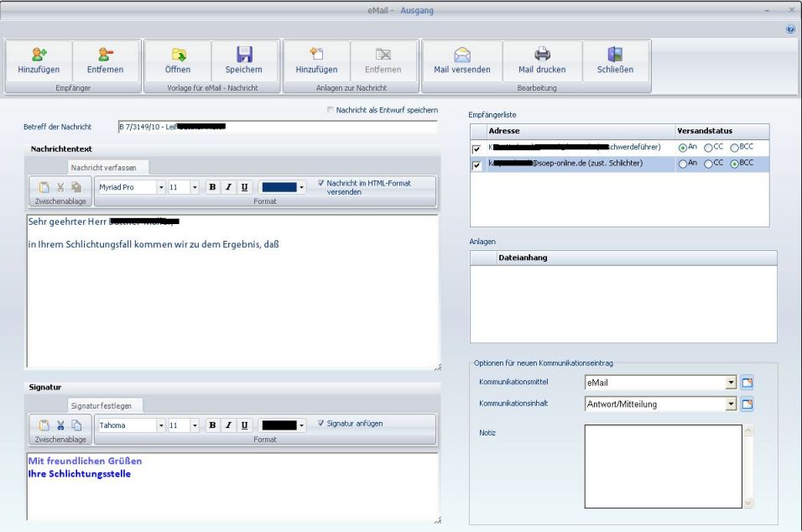Image resolution: width=802 pixels, height=532 pixels.
Task: Click into the Notiz text field
Action: click(x=662, y=467)
